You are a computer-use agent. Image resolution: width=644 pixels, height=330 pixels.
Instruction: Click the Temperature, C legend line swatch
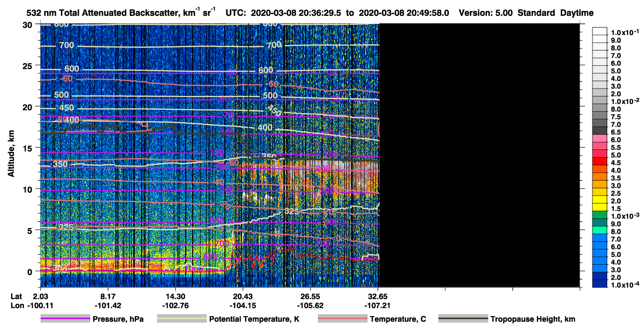click(342, 319)
